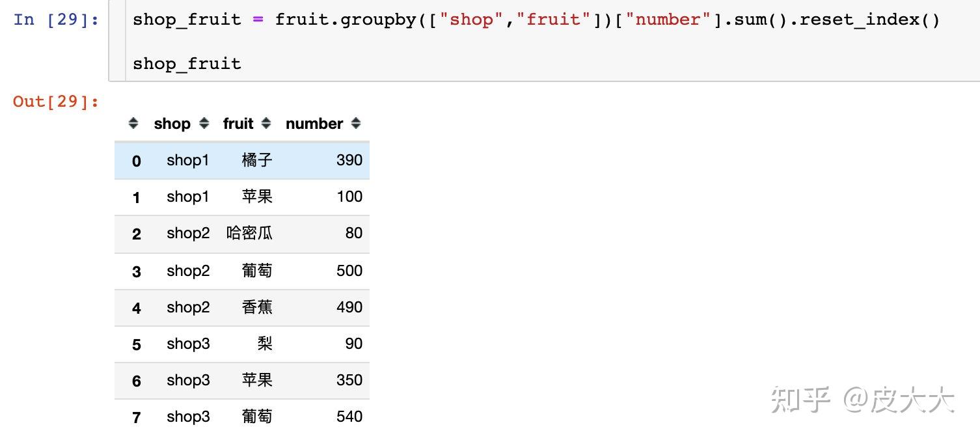Select row 1 index cell
This screenshot has height=440, width=980.
point(136,197)
